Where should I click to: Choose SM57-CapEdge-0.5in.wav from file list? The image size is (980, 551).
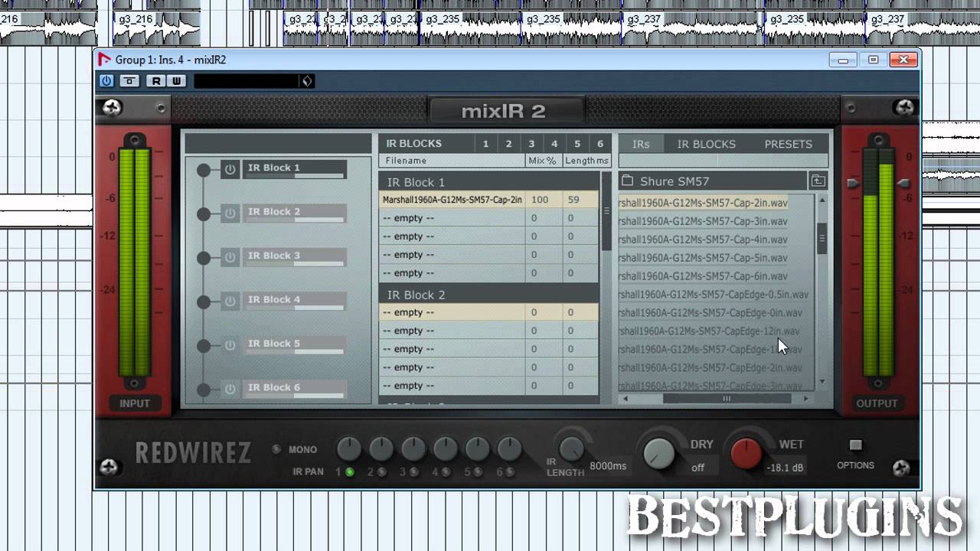pos(714,295)
